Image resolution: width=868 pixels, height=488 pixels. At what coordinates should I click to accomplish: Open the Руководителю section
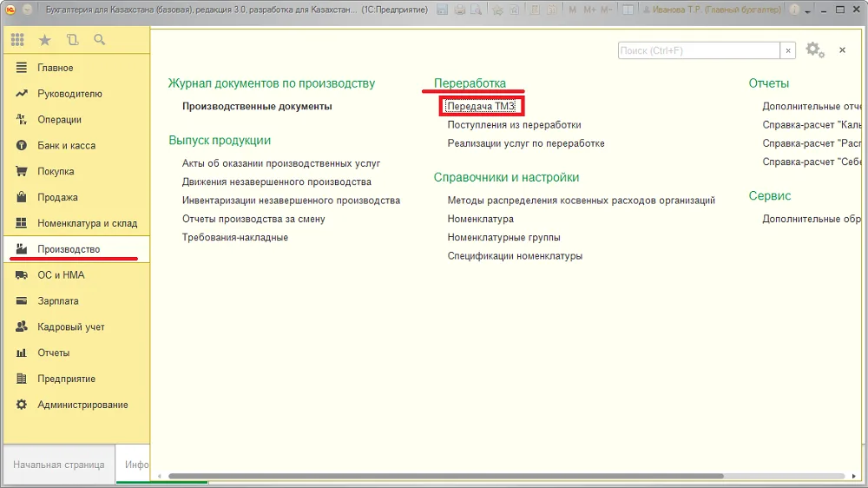coord(76,94)
